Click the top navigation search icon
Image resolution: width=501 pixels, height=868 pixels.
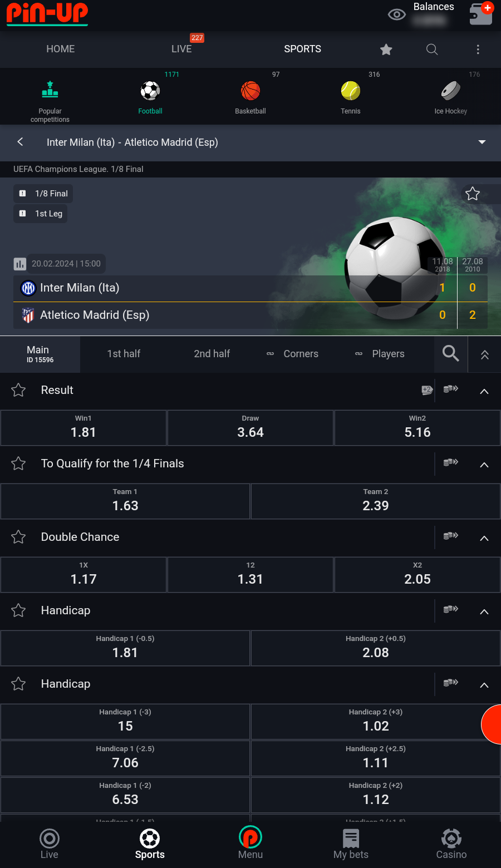point(432,50)
